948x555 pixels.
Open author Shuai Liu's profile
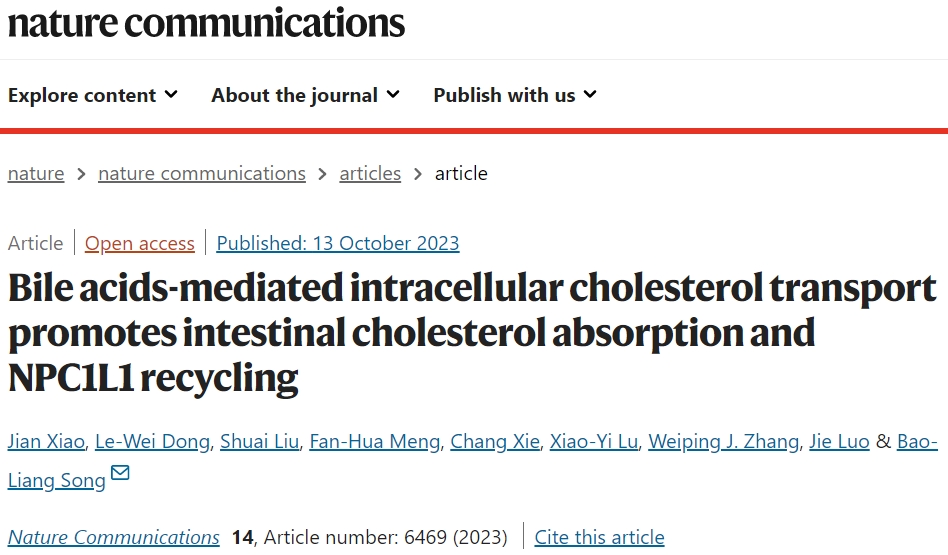coord(259,441)
